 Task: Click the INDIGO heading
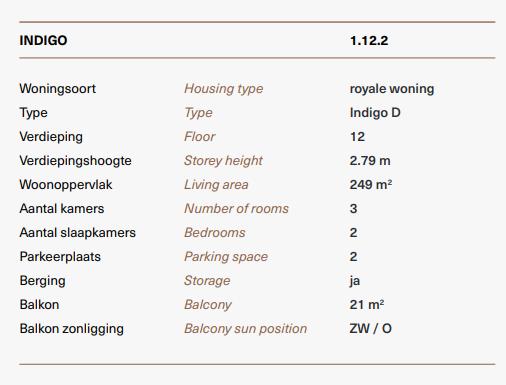(43, 41)
